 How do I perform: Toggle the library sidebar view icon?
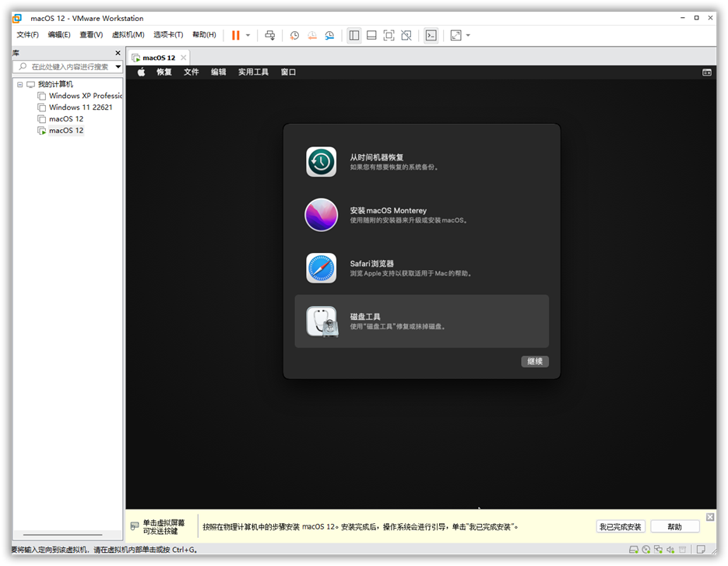(x=354, y=35)
